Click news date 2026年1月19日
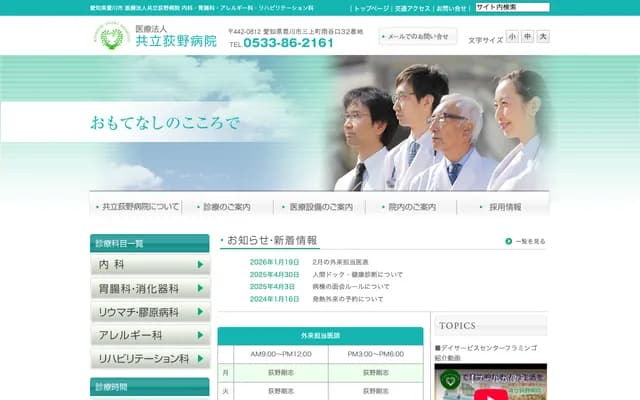640x400 pixels. [274, 262]
